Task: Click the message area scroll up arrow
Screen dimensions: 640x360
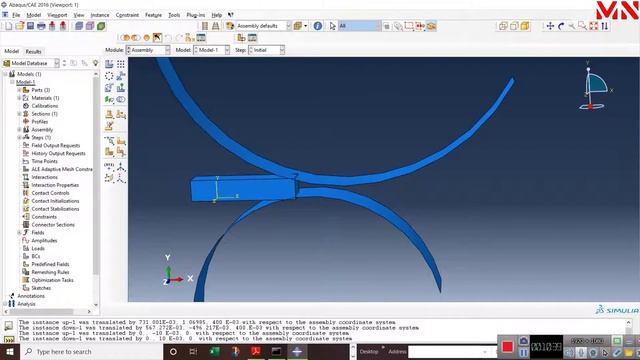Action: [629, 322]
